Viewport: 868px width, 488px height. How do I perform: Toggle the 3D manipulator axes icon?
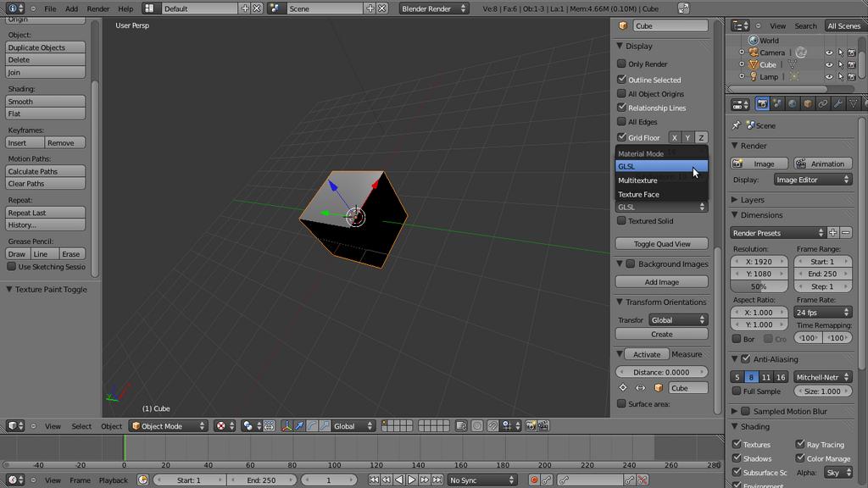pyautogui.click(x=287, y=426)
